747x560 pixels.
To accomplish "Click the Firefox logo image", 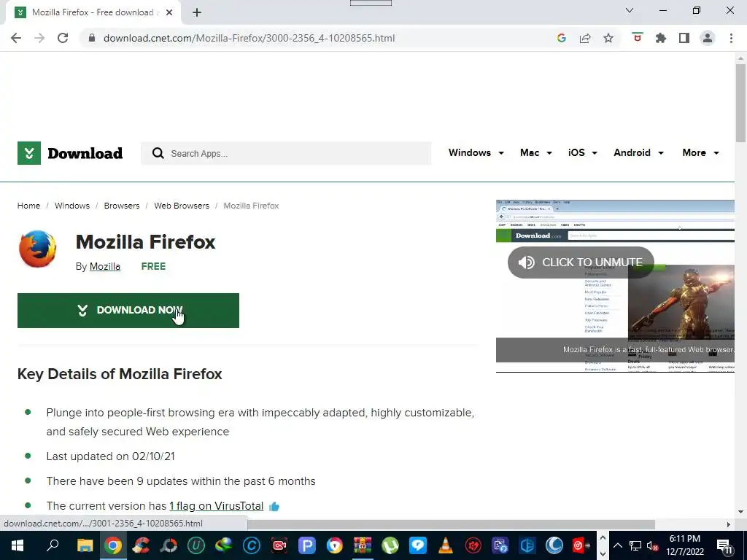I will pos(38,249).
